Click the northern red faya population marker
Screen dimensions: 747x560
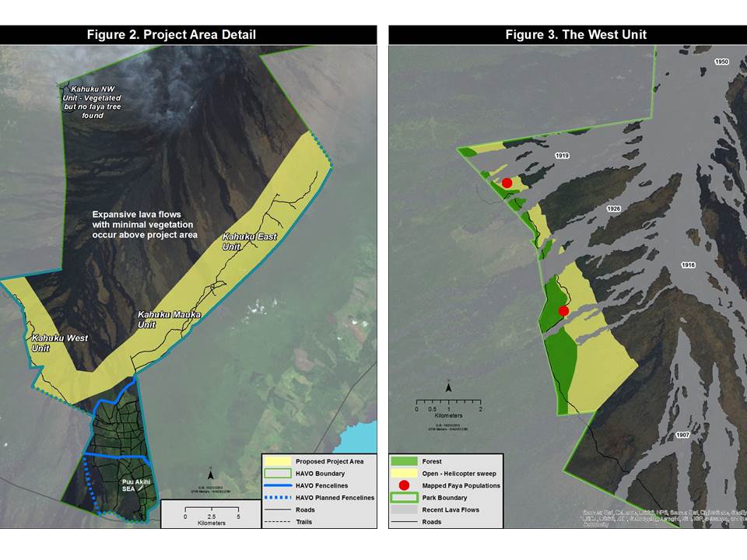click(507, 183)
